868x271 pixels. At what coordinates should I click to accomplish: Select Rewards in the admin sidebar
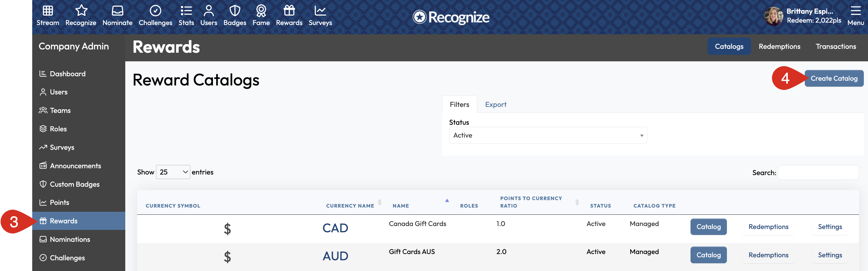click(78, 221)
